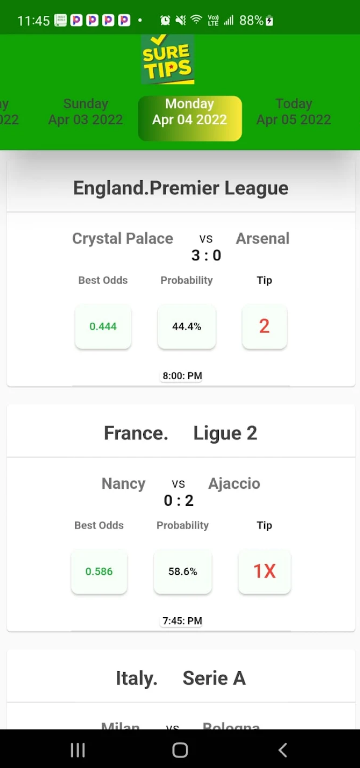Tap the muted sound status icon

(x=180, y=20)
